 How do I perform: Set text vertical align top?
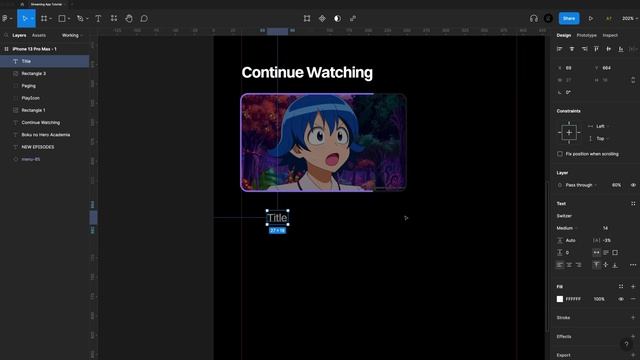pos(596,265)
